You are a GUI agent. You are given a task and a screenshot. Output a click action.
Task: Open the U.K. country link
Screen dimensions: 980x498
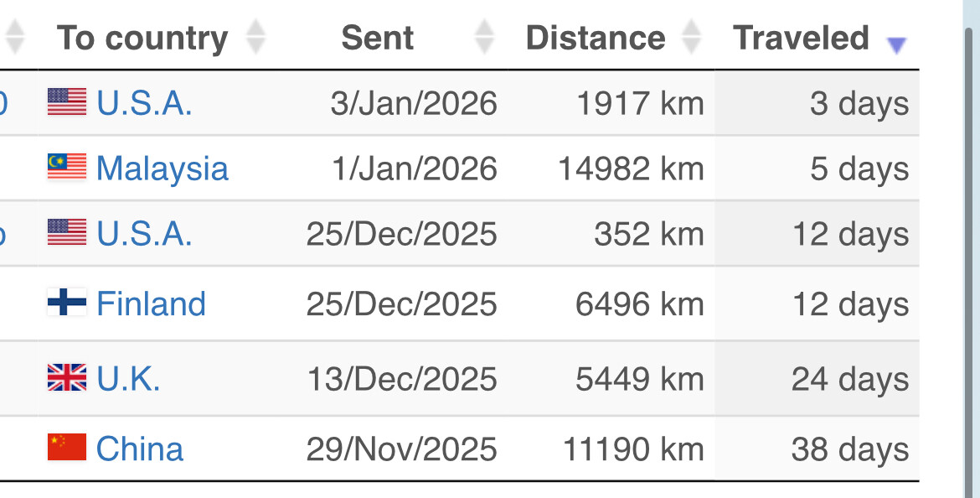(x=128, y=380)
